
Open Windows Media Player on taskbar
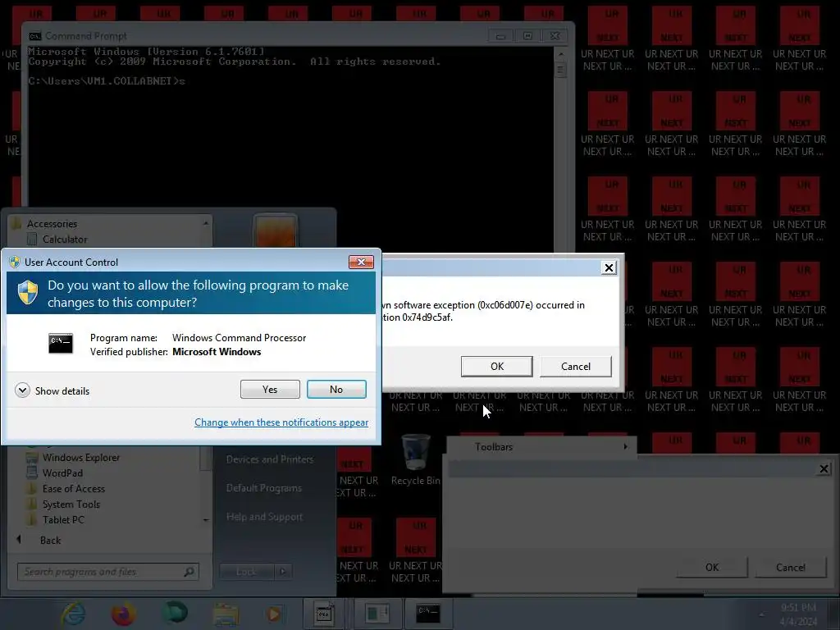[274, 614]
